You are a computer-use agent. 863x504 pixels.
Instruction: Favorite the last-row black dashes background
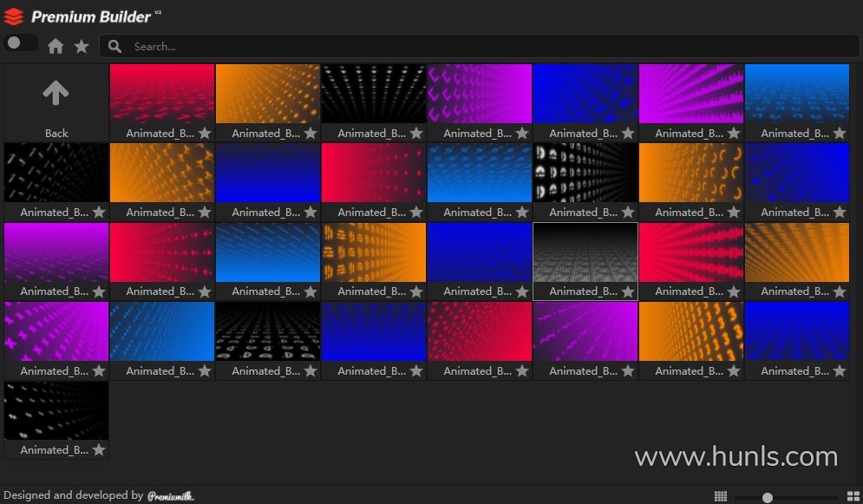(x=99, y=450)
